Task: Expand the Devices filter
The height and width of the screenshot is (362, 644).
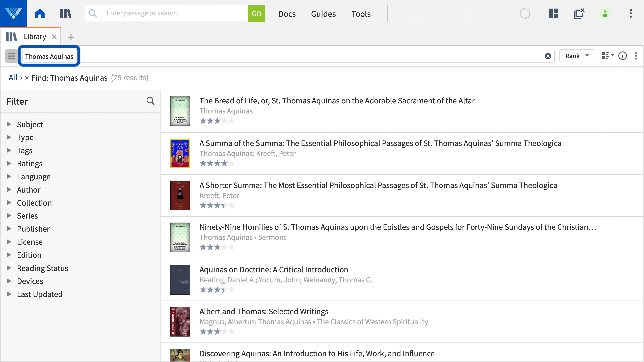Action: (x=9, y=281)
